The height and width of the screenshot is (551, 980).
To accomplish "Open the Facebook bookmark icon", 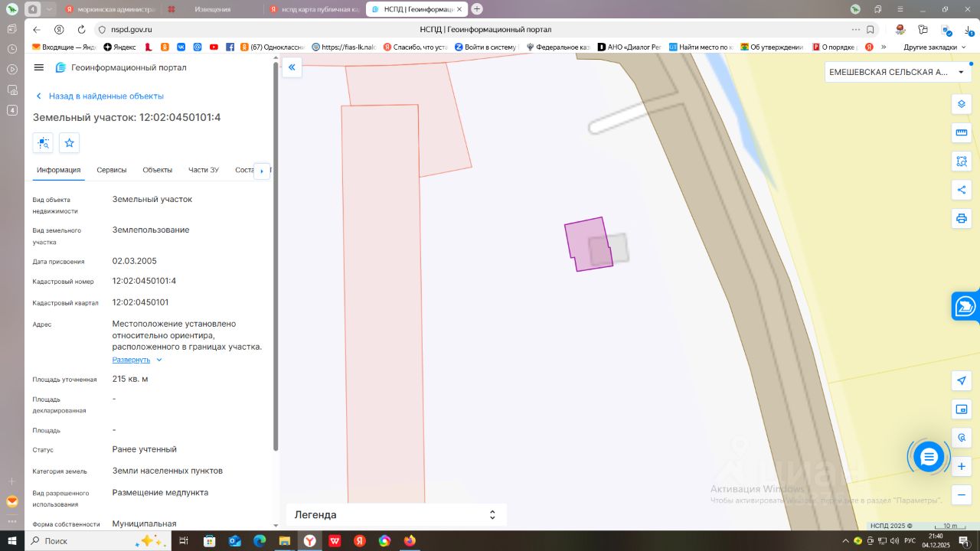I will 230,47.
